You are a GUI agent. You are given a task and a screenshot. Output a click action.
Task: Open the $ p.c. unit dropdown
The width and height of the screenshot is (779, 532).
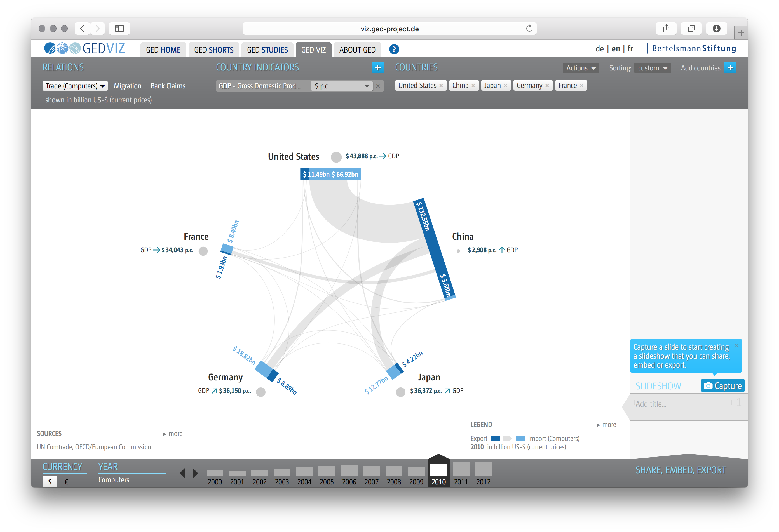[341, 86]
